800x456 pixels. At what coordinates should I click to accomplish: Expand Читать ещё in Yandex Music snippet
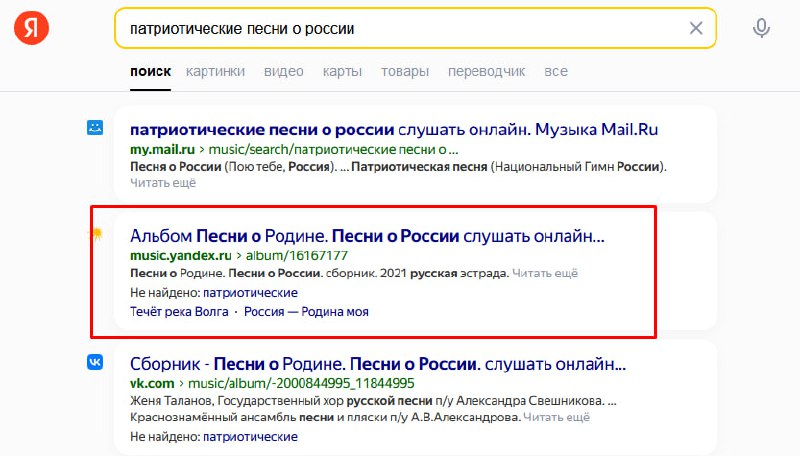coord(545,273)
